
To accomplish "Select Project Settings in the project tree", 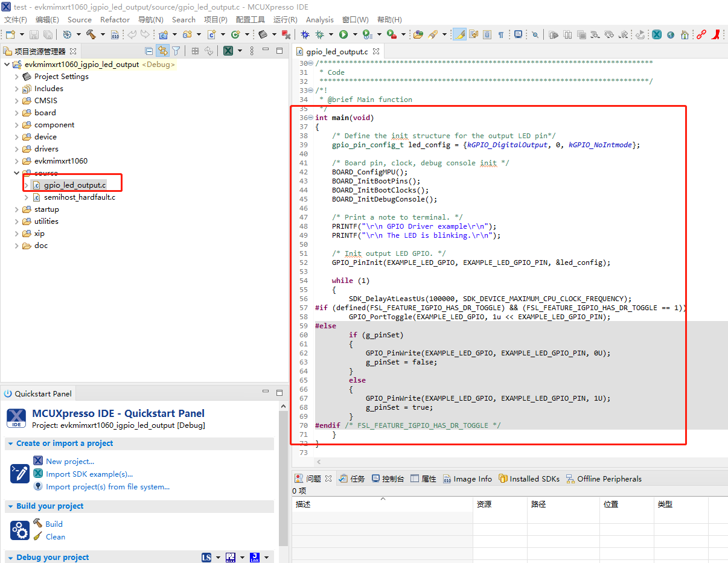I will [61, 77].
